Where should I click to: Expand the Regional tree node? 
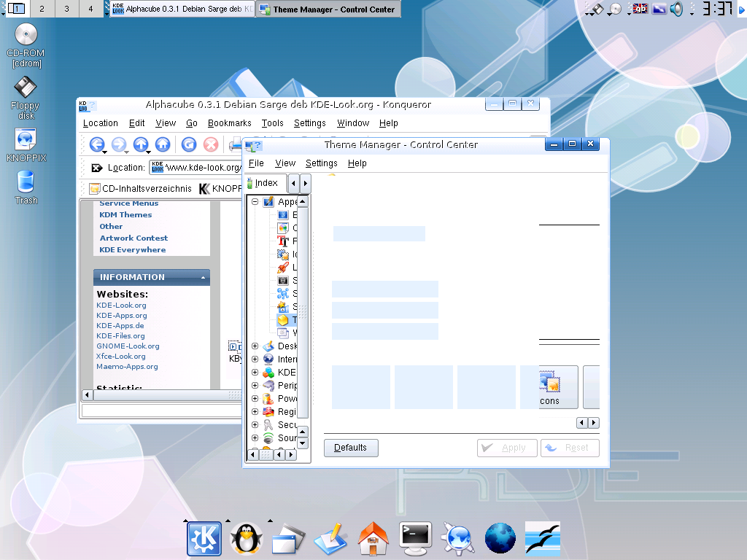[255, 411]
